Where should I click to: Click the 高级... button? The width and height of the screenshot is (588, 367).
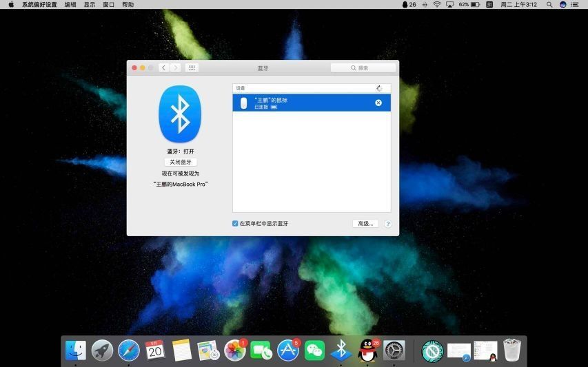[365, 224]
